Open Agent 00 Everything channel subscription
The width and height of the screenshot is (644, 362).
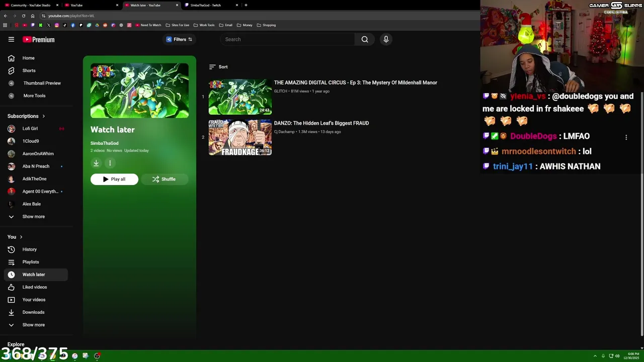(x=35, y=191)
